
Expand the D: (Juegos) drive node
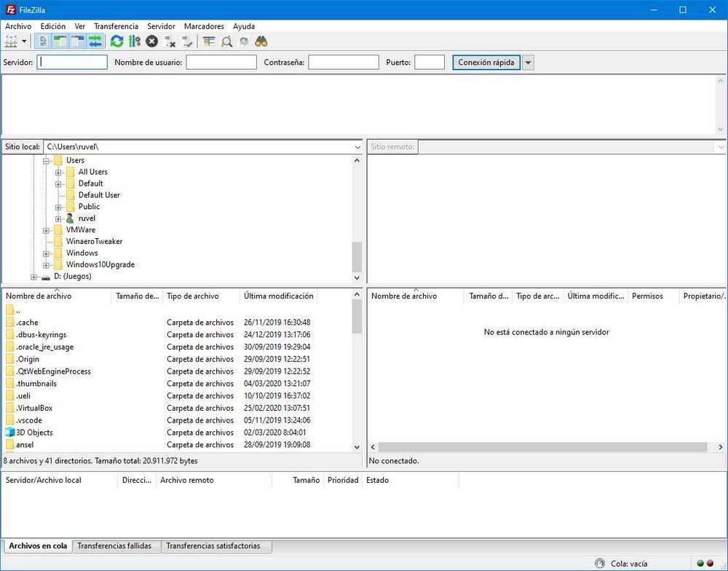click(33, 277)
